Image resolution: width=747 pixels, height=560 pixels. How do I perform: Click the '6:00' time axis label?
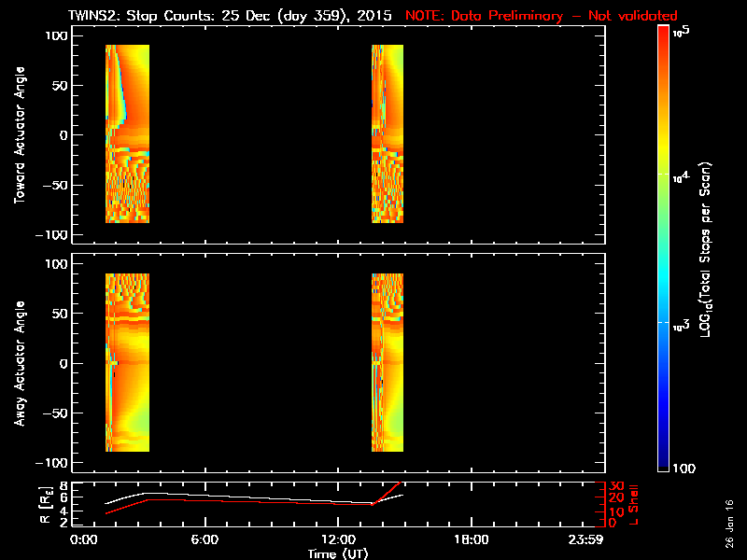point(204,540)
